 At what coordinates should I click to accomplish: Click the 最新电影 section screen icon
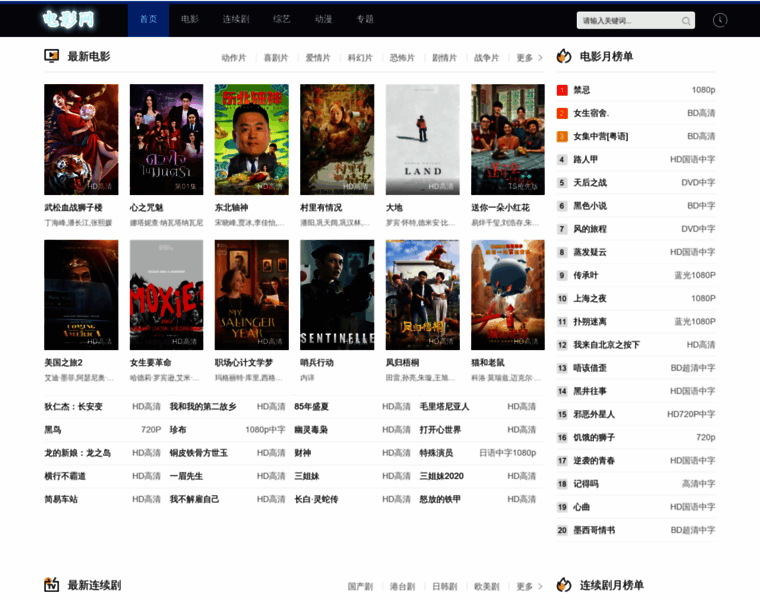click(51, 56)
